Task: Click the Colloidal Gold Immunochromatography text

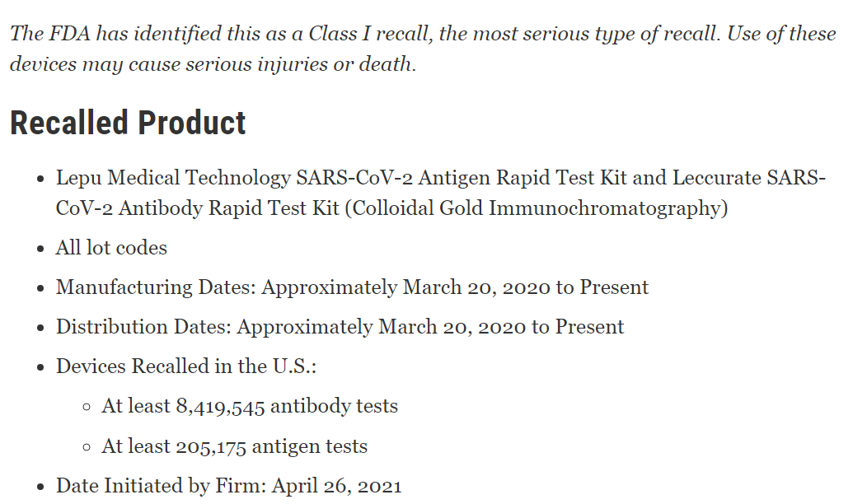Action: click(x=537, y=208)
